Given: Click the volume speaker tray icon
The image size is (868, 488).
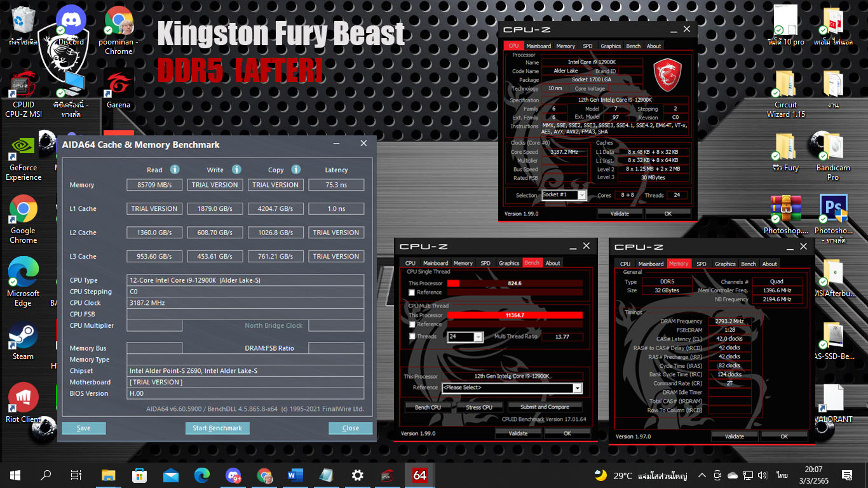Looking at the screenshot, I should [762, 475].
